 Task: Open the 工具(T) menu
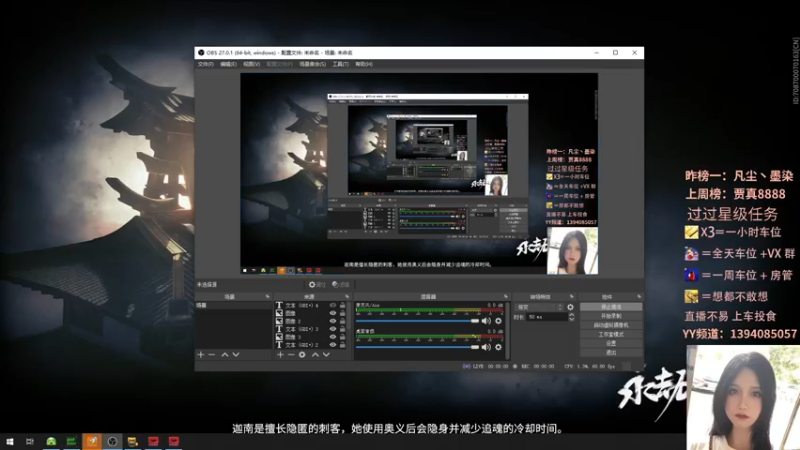[340, 64]
